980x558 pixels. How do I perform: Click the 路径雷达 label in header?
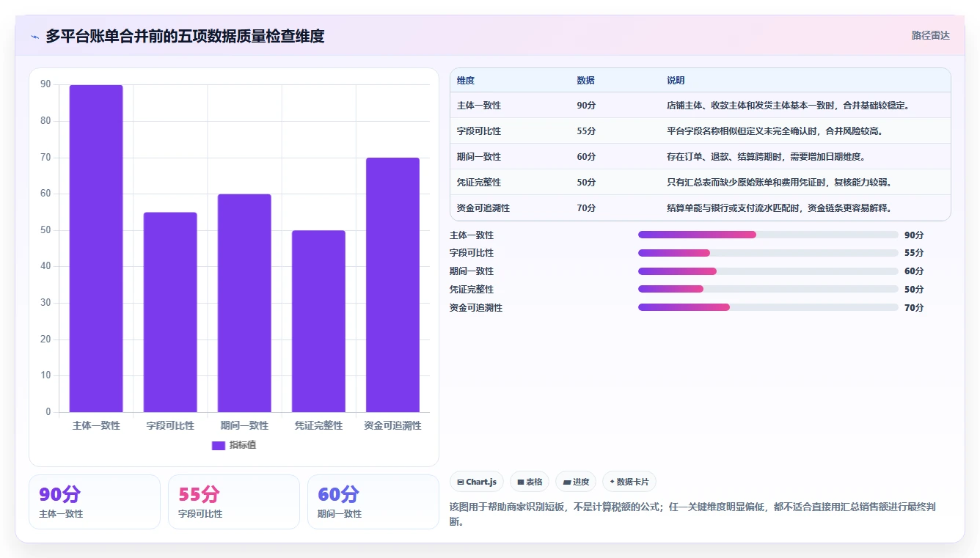pos(930,35)
